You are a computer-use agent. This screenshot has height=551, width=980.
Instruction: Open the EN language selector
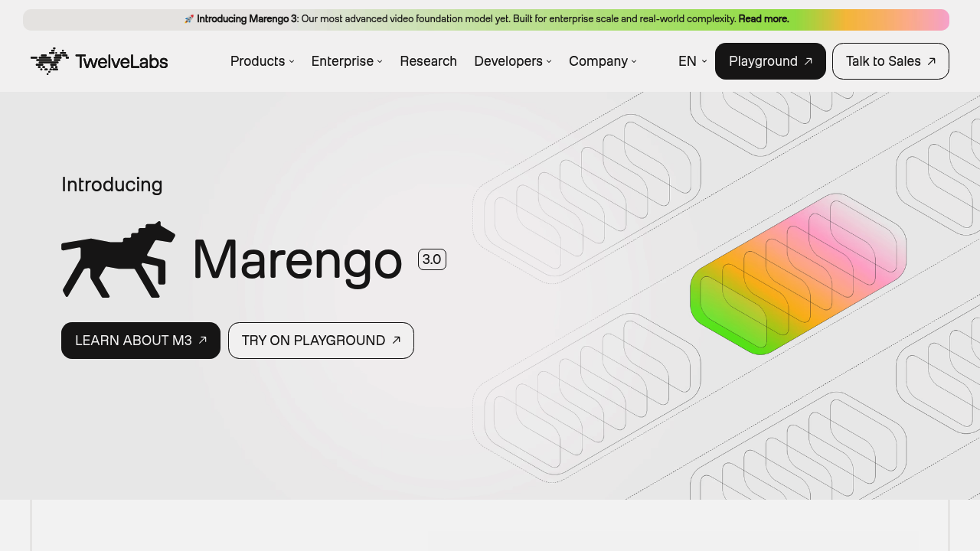(x=692, y=61)
